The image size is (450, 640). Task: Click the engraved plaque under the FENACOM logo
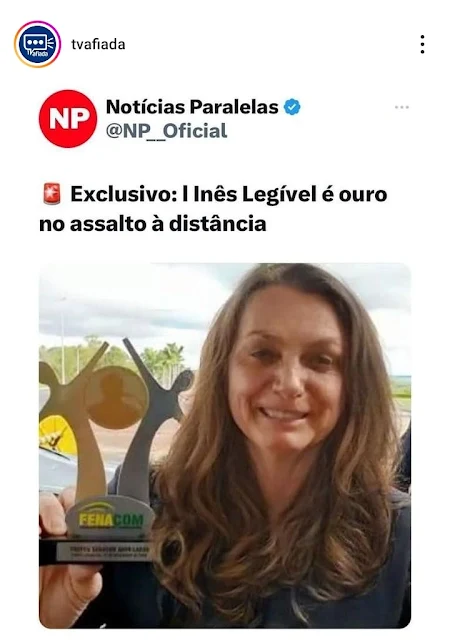point(103,551)
